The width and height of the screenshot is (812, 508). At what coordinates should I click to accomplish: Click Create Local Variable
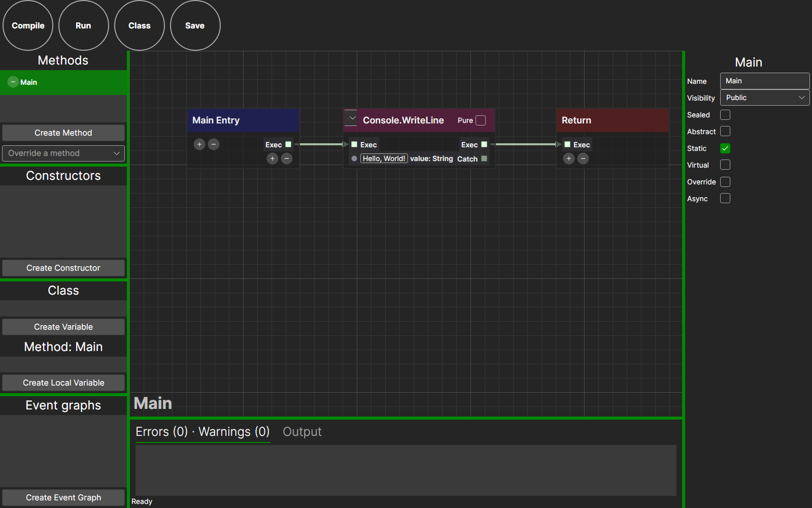tap(63, 383)
